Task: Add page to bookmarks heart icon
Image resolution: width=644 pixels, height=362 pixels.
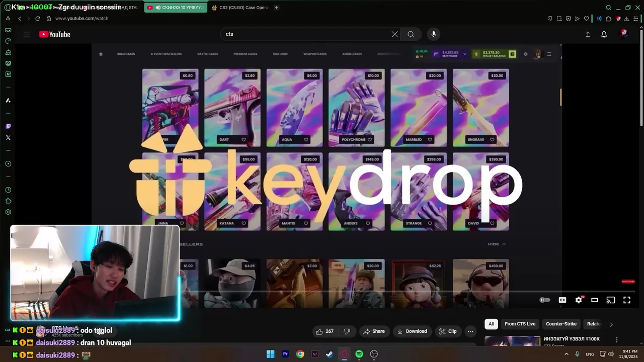Action: click(x=587, y=19)
